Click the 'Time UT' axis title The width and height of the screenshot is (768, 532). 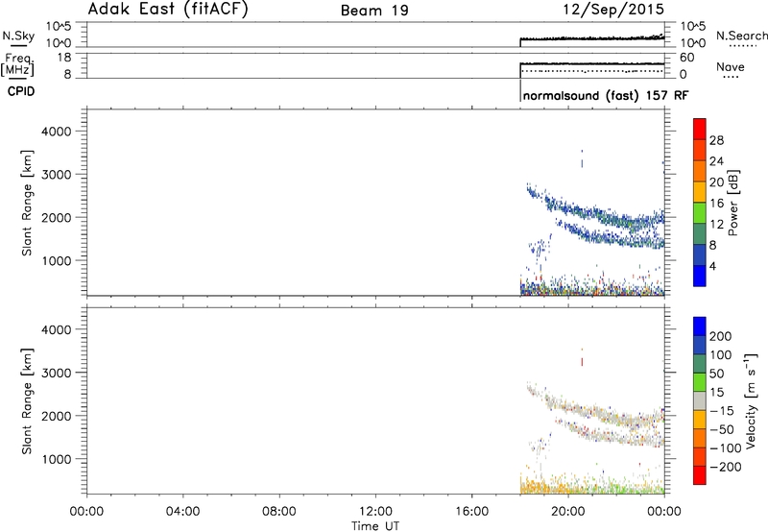pyautogui.click(x=375, y=526)
